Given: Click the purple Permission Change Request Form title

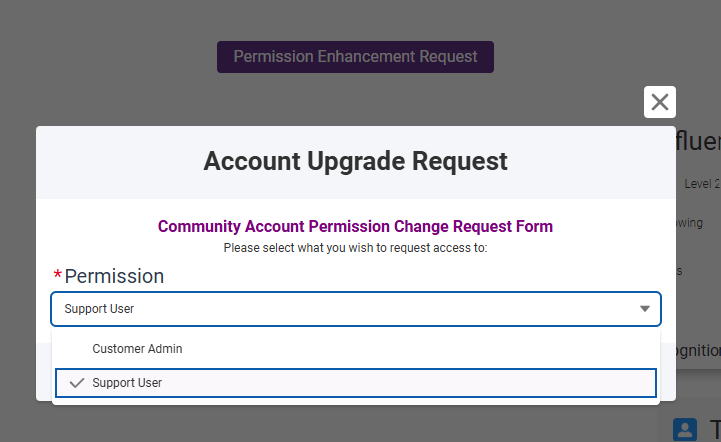Looking at the screenshot, I should [x=355, y=227].
